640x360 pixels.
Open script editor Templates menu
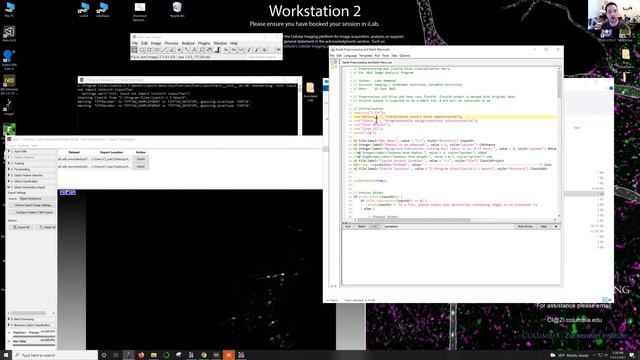pyautogui.click(x=365, y=56)
